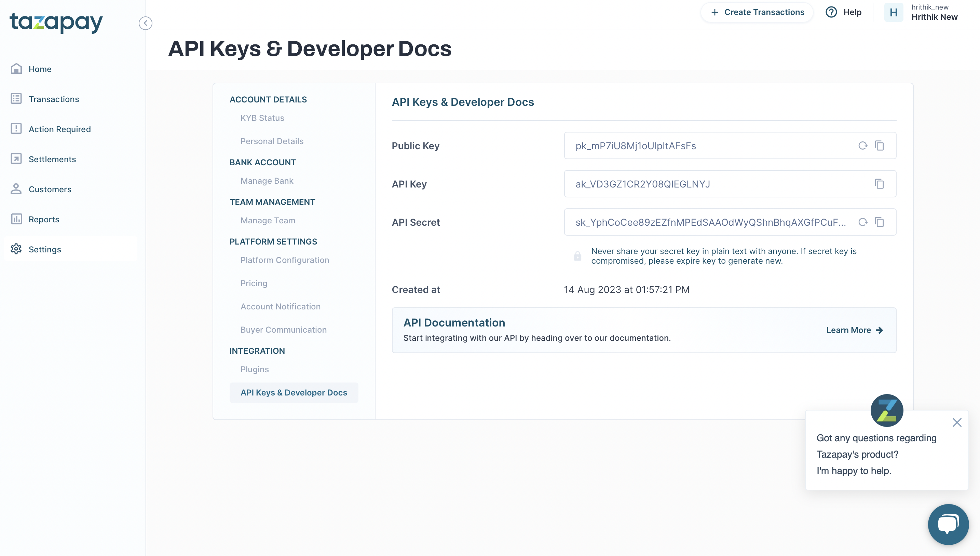
Task: Open the Reports section
Action: pyautogui.click(x=43, y=219)
